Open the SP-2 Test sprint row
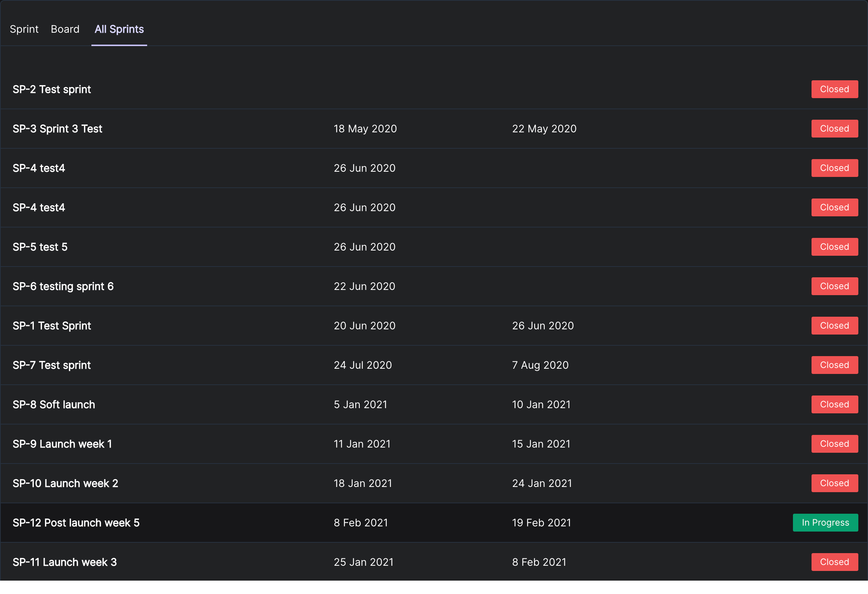The width and height of the screenshot is (868, 594). tap(52, 89)
